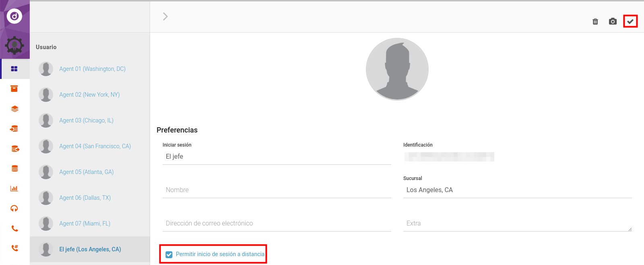Open the bar chart reports icon
The width and height of the screenshot is (644, 265).
point(14,188)
